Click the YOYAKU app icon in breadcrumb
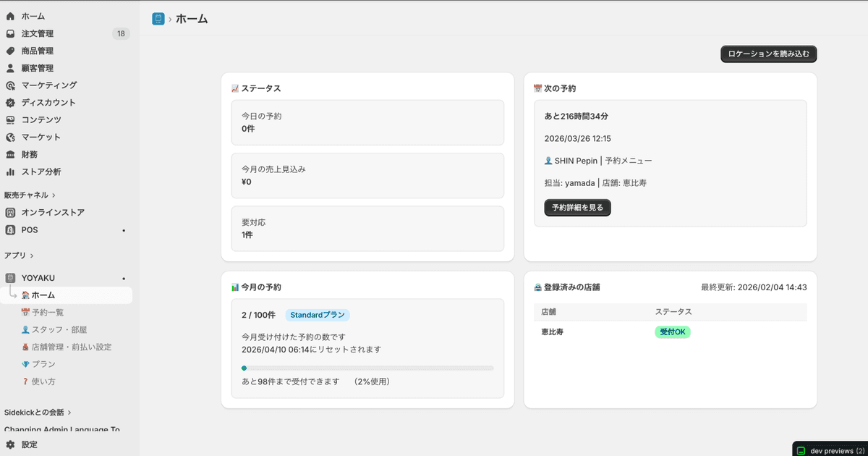Viewport: 868px width, 456px height. [x=158, y=19]
